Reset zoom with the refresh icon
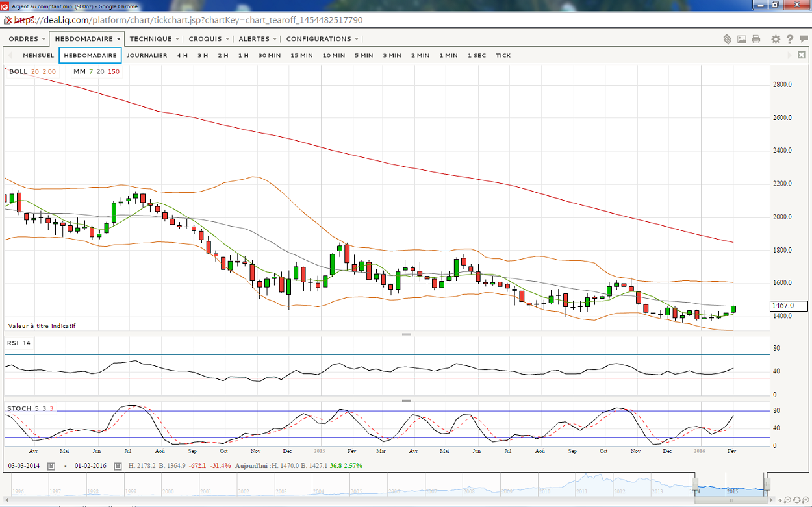The height and width of the screenshot is (507, 812). pyautogui.click(x=796, y=499)
